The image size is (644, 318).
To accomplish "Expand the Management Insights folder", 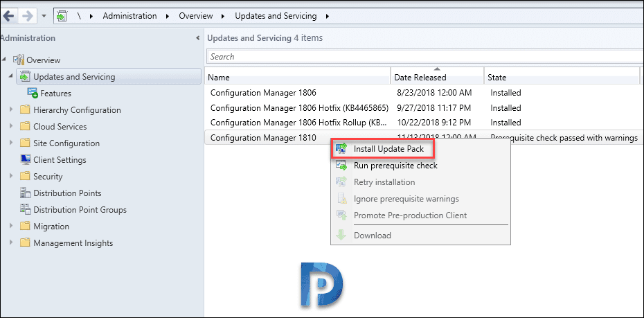I will tap(11, 242).
